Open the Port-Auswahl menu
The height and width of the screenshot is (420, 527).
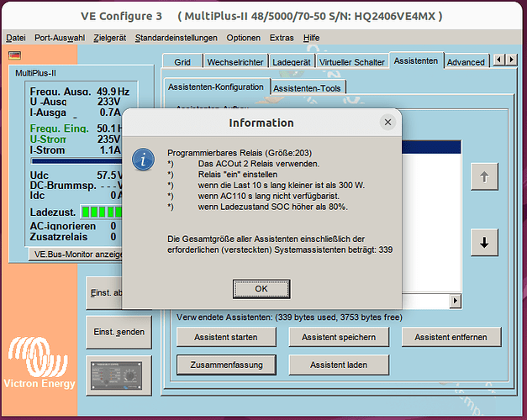tap(60, 38)
